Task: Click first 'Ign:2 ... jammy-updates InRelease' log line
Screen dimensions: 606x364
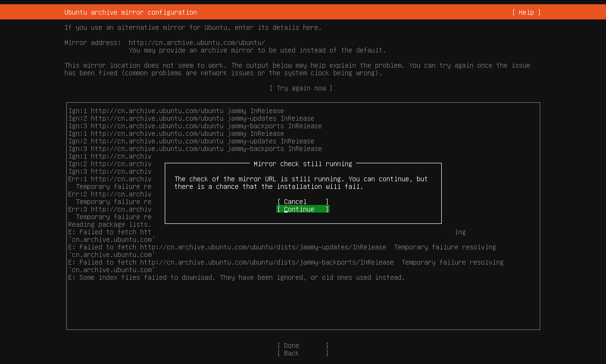Action: coord(191,118)
